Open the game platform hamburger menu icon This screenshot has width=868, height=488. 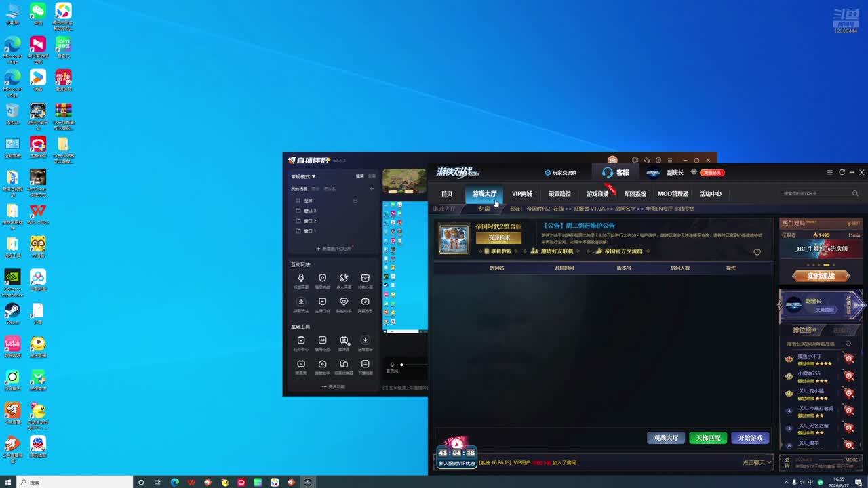[x=829, y=173]
